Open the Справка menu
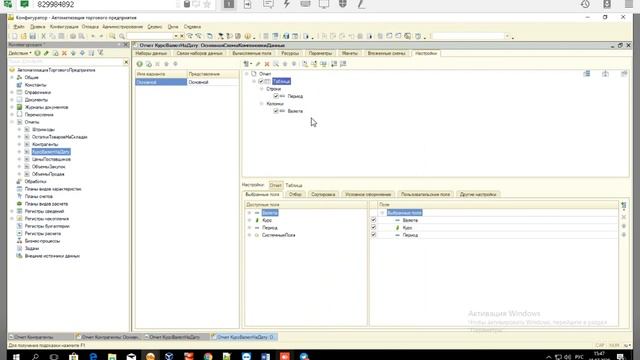This screenshot has width=640, height=360. click(x=192, y=27)
